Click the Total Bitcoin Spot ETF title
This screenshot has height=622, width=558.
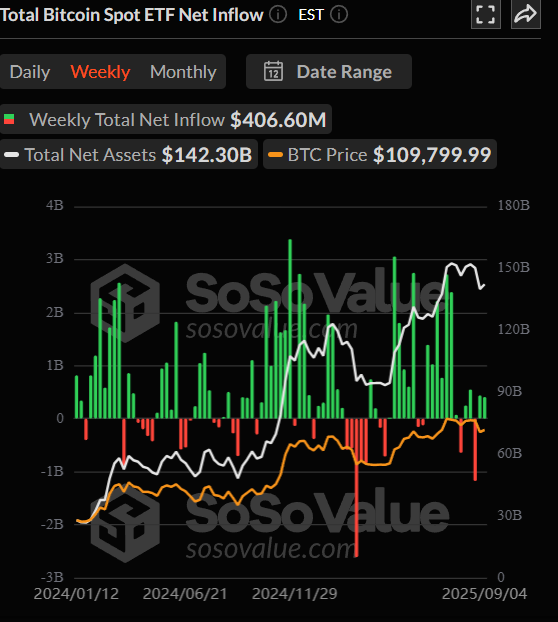[131, 15]
